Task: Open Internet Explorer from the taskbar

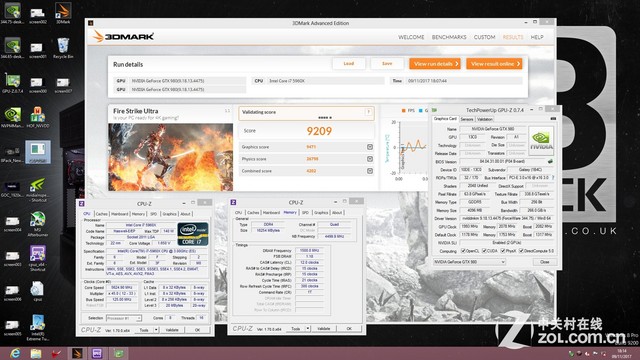Action: coord(15,353)
